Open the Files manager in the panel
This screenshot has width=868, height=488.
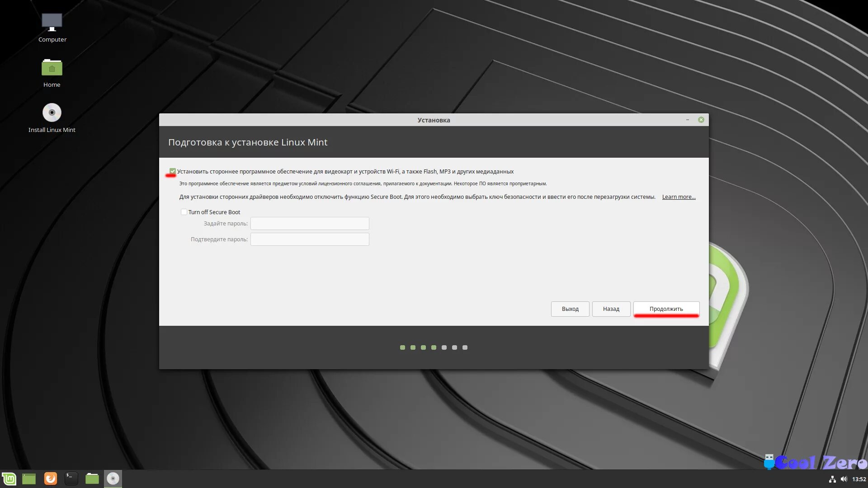[92, 479]
